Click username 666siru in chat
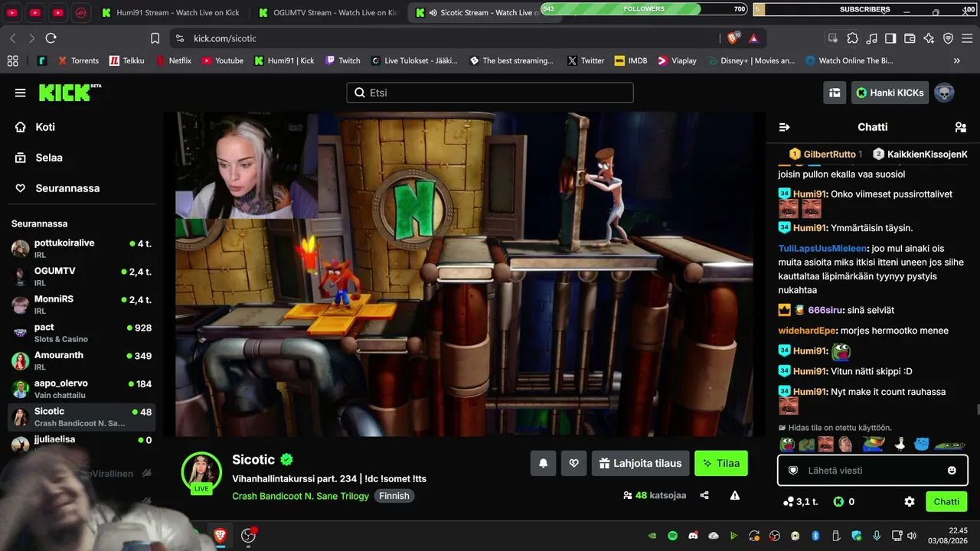 coord(826,310)
